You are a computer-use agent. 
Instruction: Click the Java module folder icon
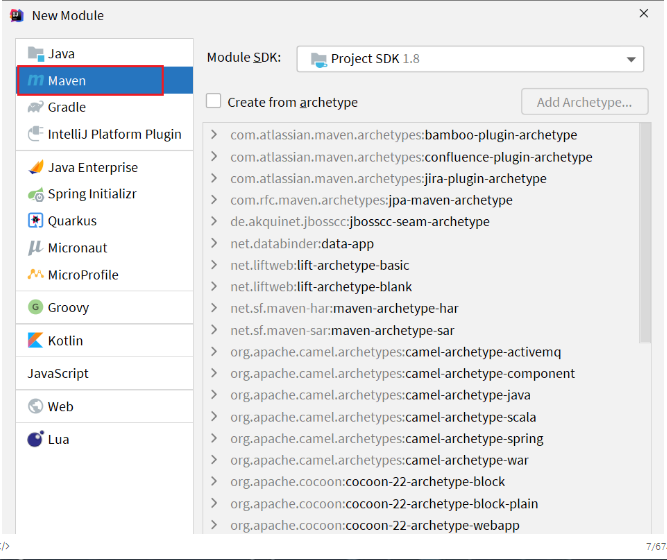click(x=36, y=54)
